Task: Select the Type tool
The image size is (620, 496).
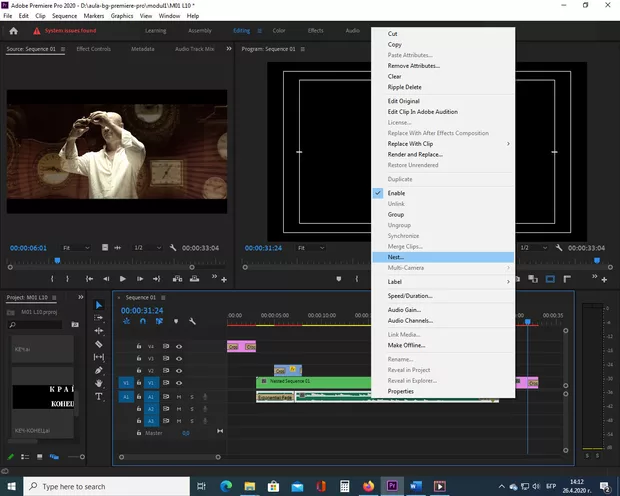Action: [99, 396]
